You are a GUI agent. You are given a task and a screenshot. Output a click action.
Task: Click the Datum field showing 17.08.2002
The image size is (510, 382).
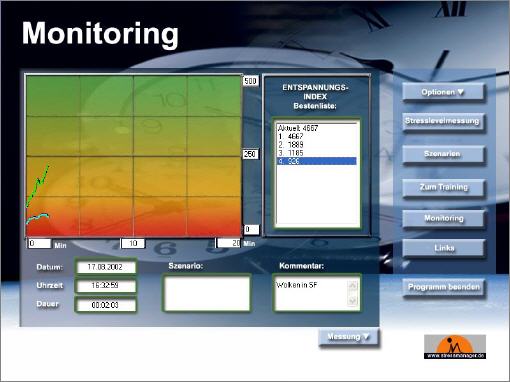[106, 267]
